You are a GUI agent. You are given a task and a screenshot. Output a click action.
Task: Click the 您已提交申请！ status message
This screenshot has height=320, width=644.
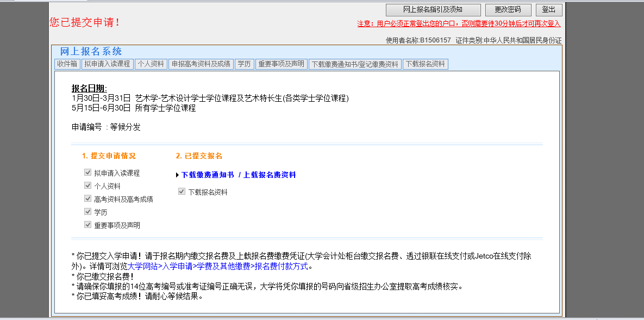(x=85, y=22)
